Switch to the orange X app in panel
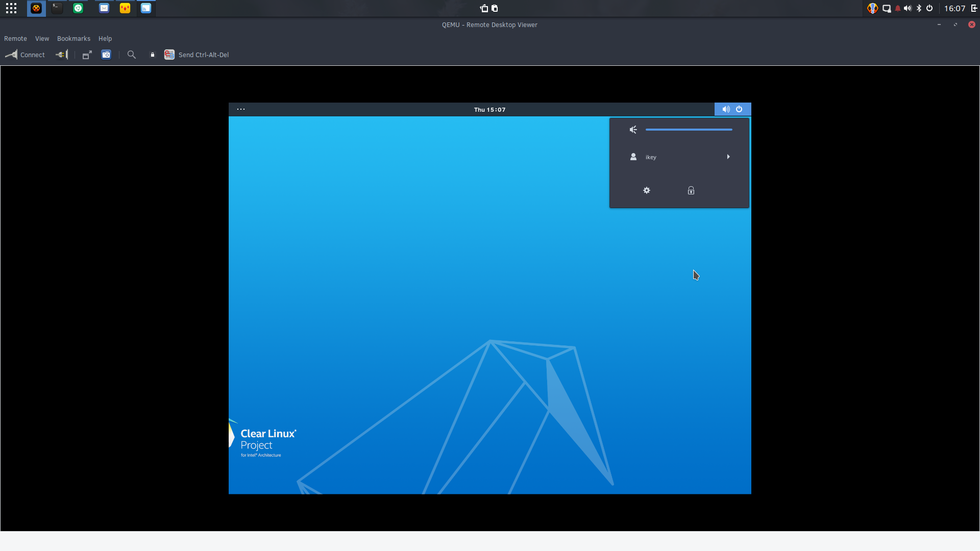Viewport: 980px width, 551px height. (36, 8)
